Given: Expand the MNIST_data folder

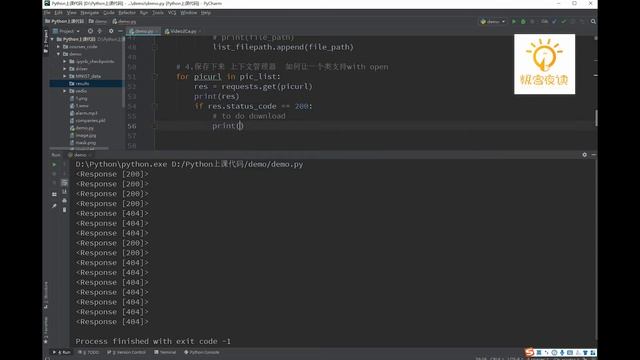Looking at the screenshot, I should point(65,76).
